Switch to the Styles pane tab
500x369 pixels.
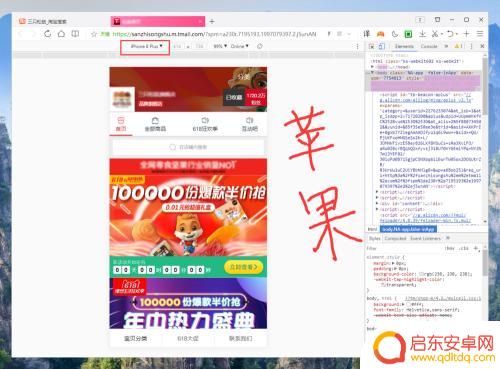[374, 238]
